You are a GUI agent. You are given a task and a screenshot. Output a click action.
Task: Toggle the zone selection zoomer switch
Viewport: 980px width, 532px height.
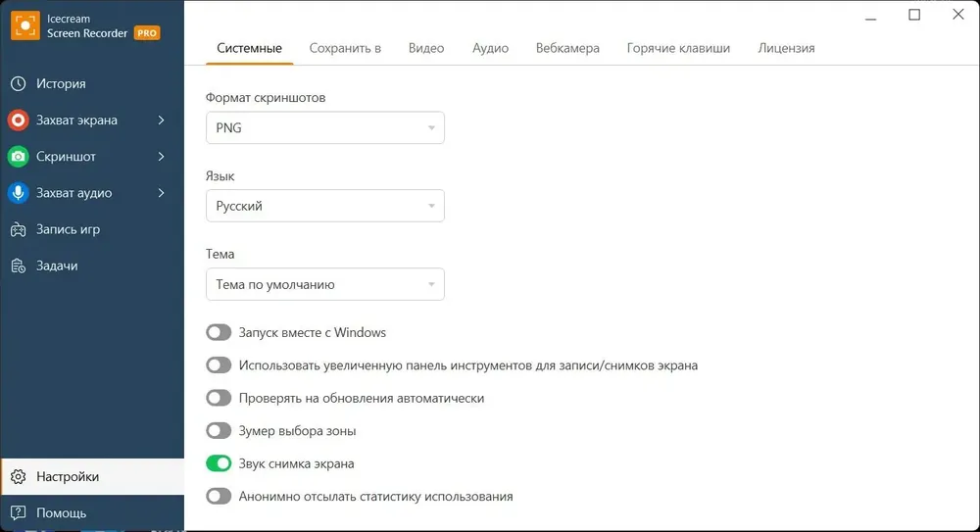(219, 431)
